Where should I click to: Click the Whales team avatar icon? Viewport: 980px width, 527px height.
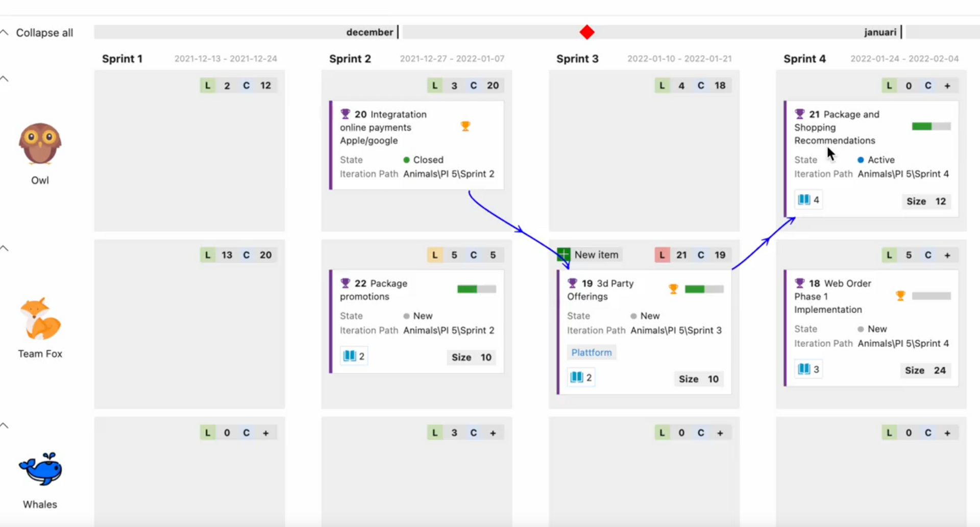(40, 469)
